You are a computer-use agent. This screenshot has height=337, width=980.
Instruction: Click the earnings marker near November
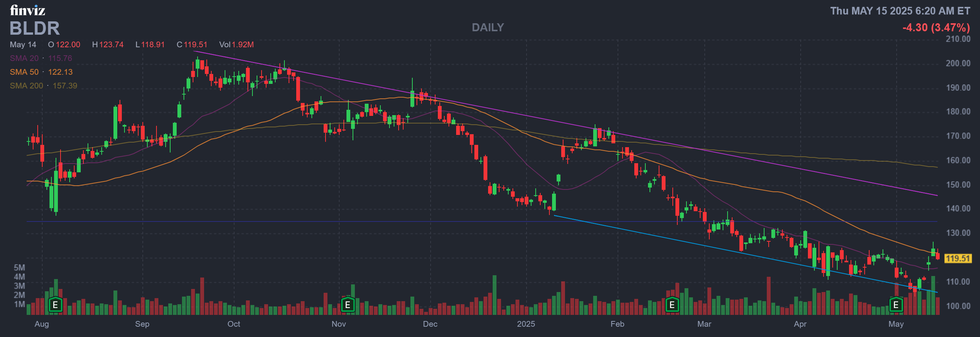348,305
